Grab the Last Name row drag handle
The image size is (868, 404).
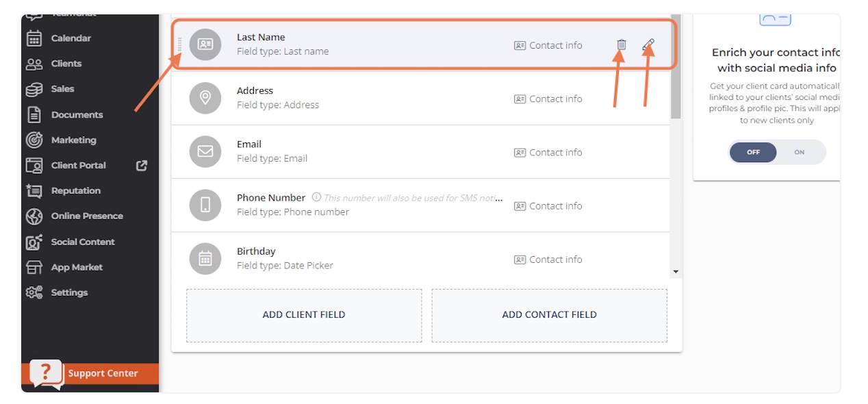pyautogui.click(x=180, y=45)
